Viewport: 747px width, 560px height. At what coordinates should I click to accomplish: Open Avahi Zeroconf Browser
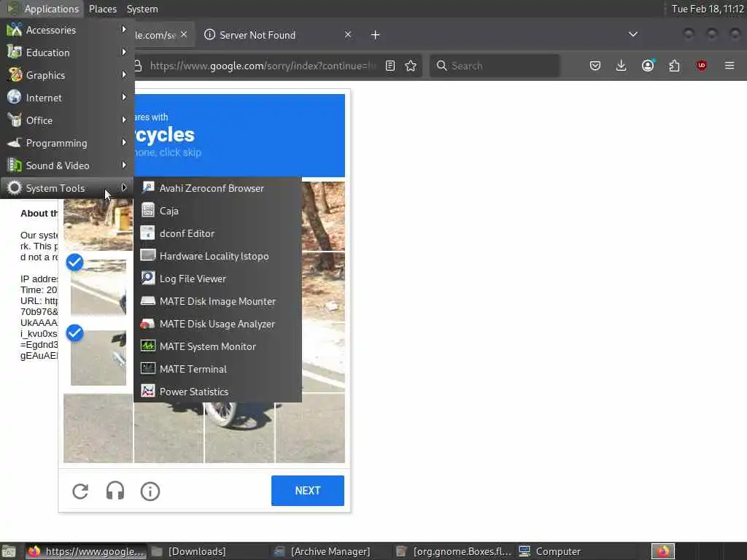(x=217, y=188)
